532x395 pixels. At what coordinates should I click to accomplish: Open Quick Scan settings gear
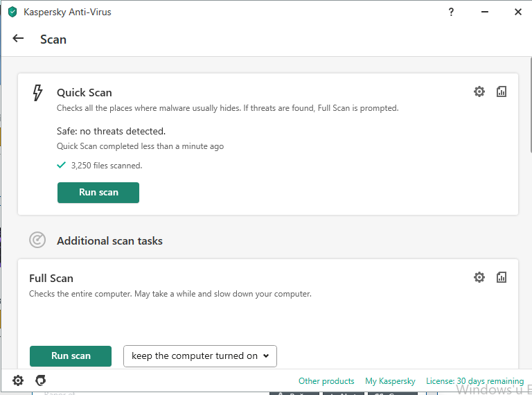(x=479, y=91)
